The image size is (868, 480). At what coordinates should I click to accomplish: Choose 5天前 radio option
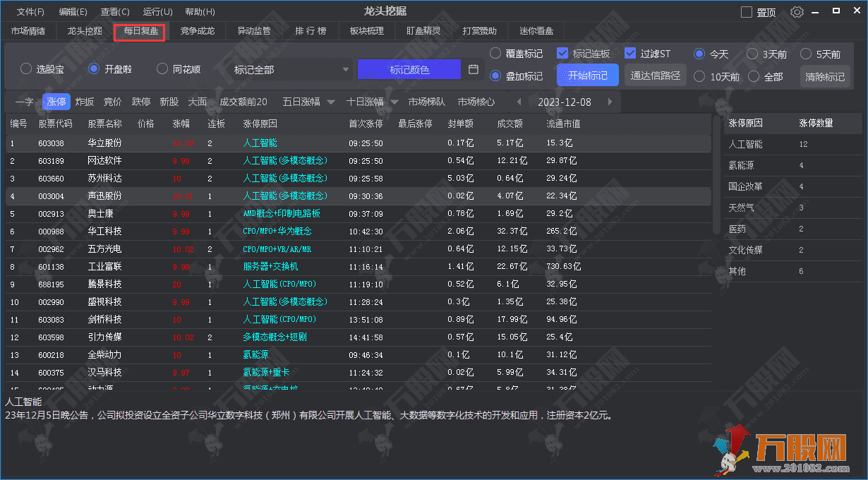tap(806, 54)
